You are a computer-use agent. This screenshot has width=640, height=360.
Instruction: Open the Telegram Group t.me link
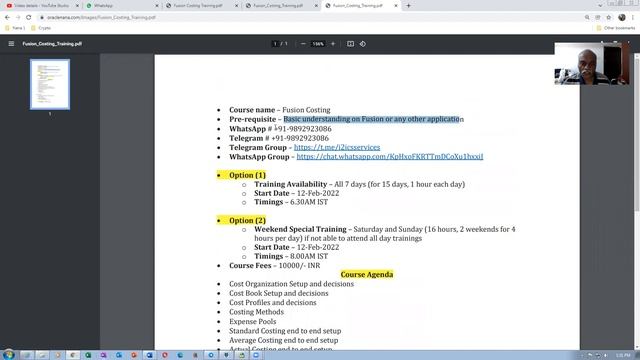337,147
